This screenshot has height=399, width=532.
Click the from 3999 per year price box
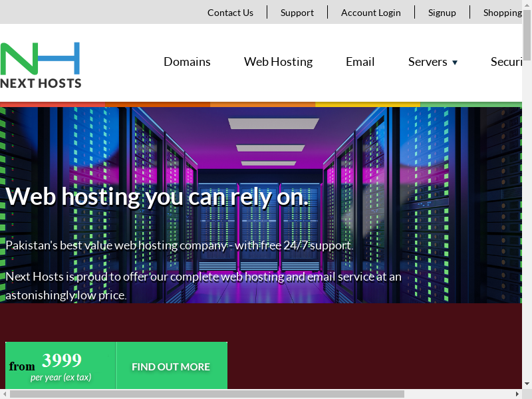click(x=61, y=366)
